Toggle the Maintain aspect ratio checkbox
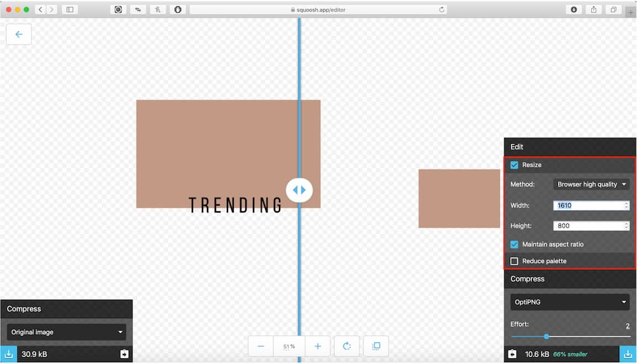Viewport: 637px width, 364px height. (x=514, y=244)
